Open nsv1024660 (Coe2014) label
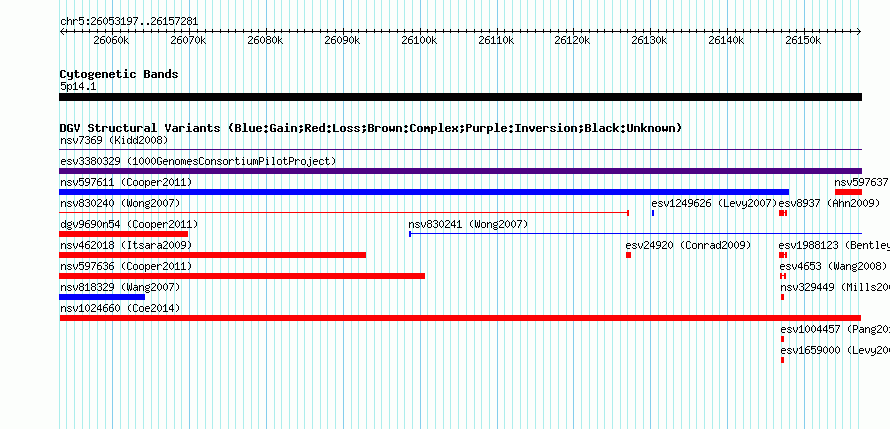Screen dimensions: 890x429 click(120, 308)
